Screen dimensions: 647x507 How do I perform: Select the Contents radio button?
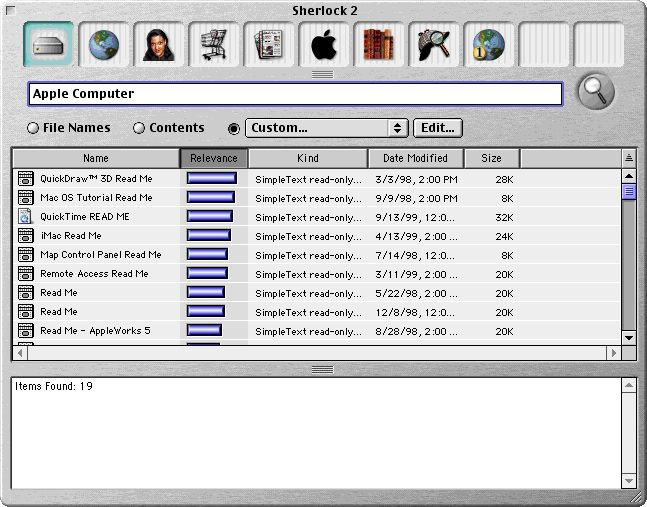pyautogui.click(x=139, y=128)
